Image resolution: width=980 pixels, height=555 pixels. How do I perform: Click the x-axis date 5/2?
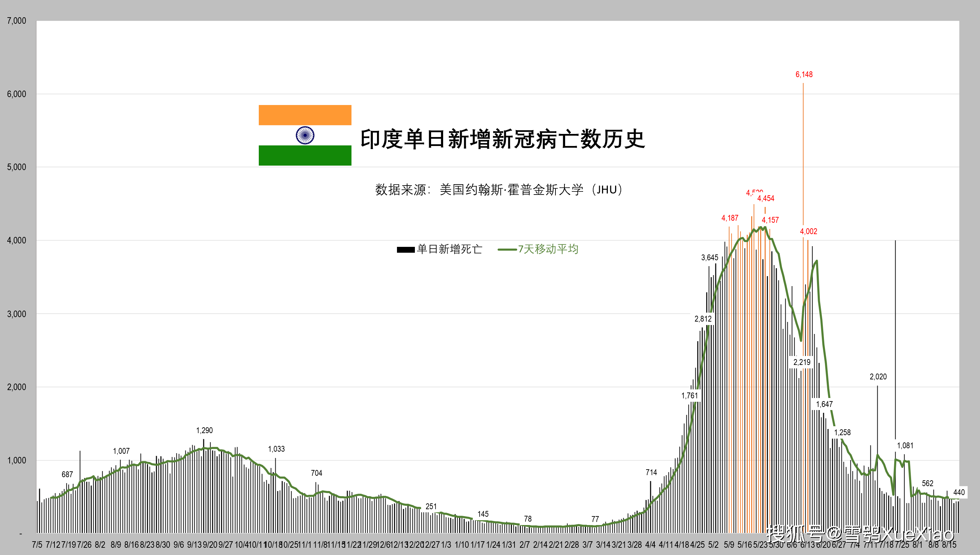713,545
